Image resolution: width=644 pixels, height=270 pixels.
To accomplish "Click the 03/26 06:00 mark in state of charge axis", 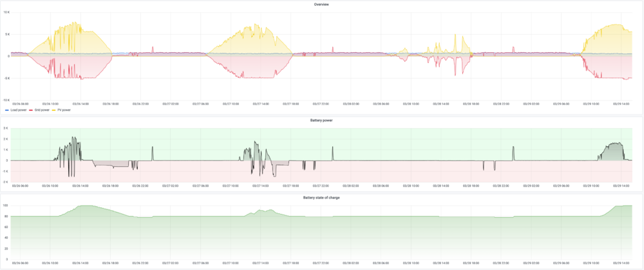I will click(21, 263).
